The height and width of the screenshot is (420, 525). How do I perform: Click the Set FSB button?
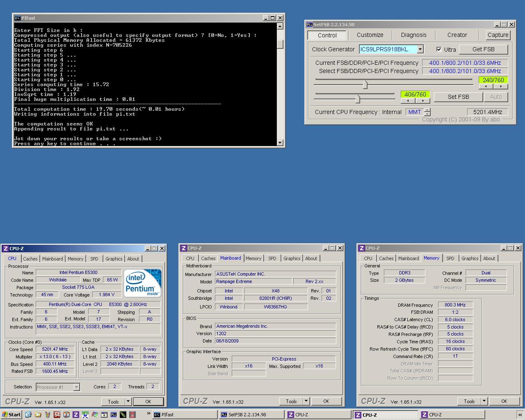click(458, 97)
